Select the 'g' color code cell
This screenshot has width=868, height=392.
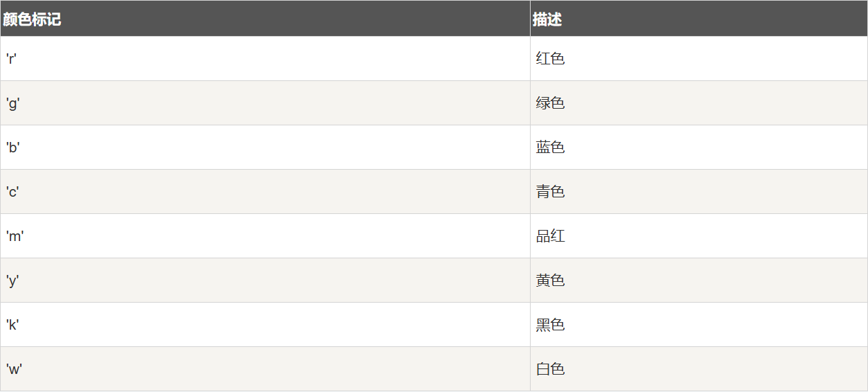tap(12, 103)
